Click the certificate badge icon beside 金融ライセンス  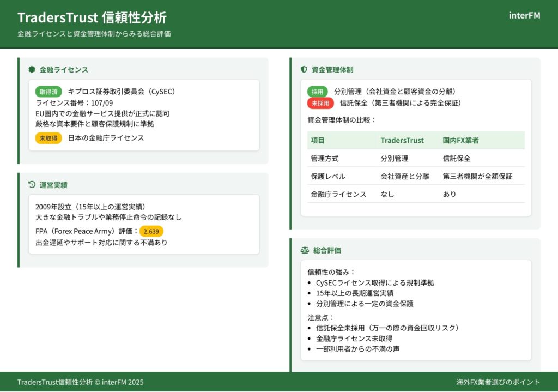coord(32,70)
